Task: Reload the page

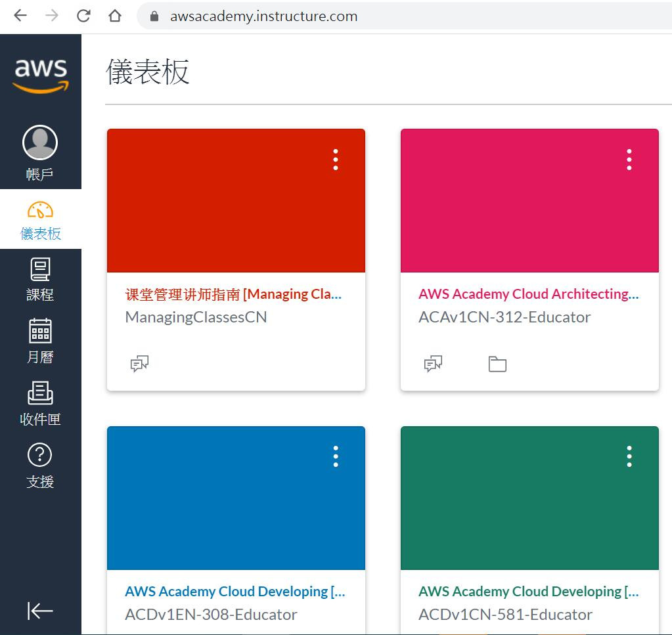Action: click(83, 16)
